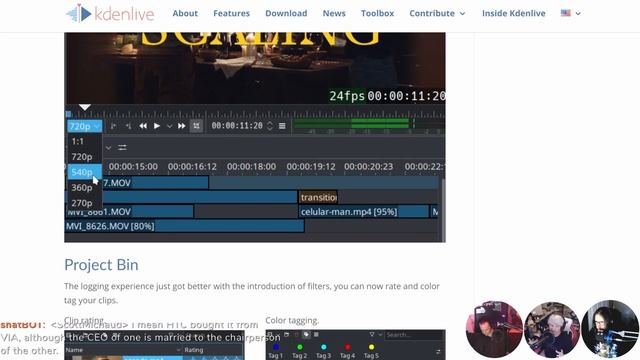Select the transition clip on timeline
Viewport: 640px width, 360px height.
tap(318, 198)
